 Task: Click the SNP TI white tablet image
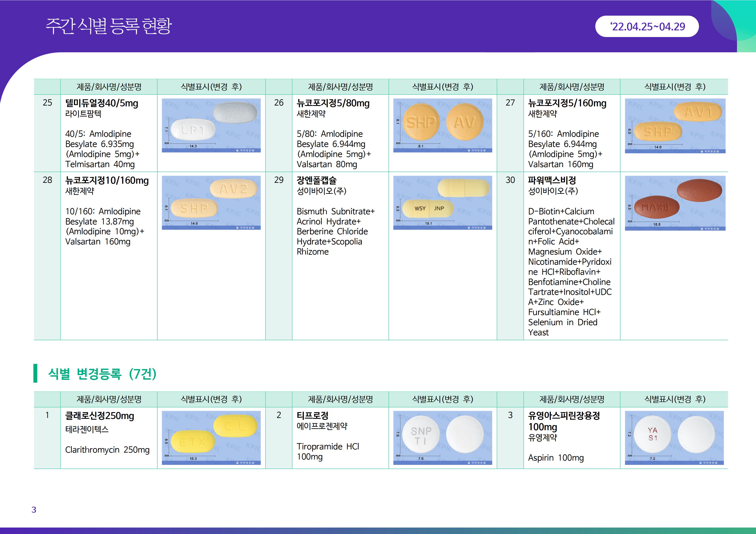(x=442, y=438)
